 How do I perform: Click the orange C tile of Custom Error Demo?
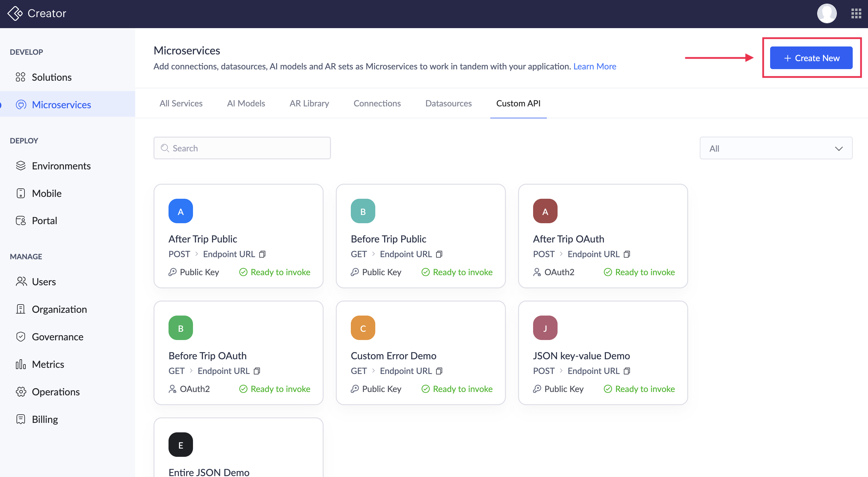point(362,328)
